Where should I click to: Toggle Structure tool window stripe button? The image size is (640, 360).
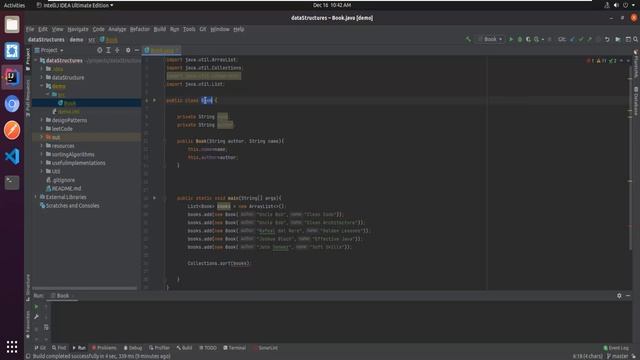[x=28, y=287]
